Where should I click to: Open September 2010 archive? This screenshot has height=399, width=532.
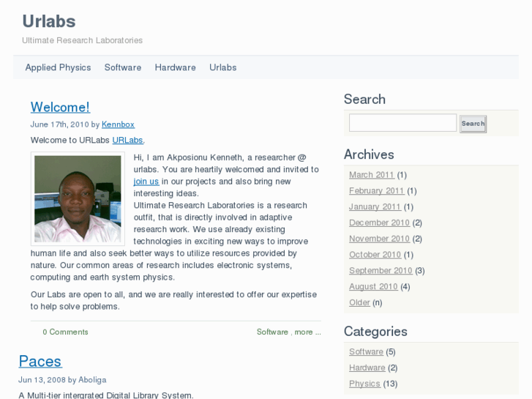pos(381,271)
